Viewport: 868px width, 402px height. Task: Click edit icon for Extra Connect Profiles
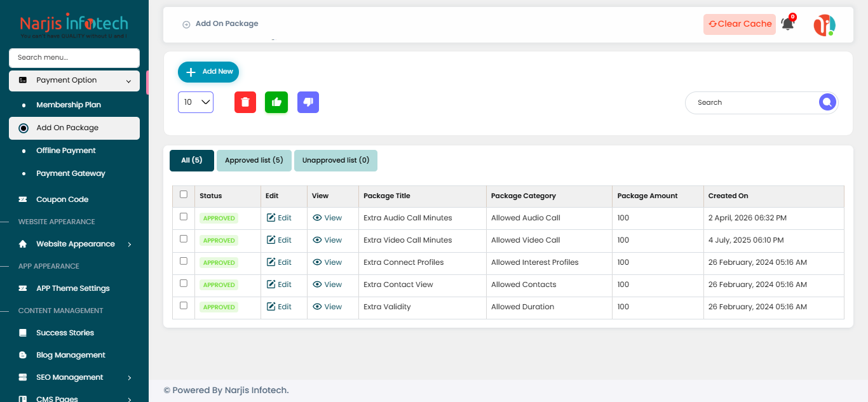pos(271,262)
